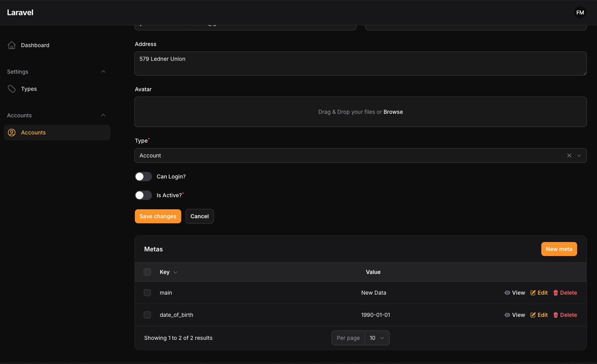Image resolution: width=597 pixels, height=364 pixels.
Task: Click View link for main meta
Action: [x=515, y=293]
